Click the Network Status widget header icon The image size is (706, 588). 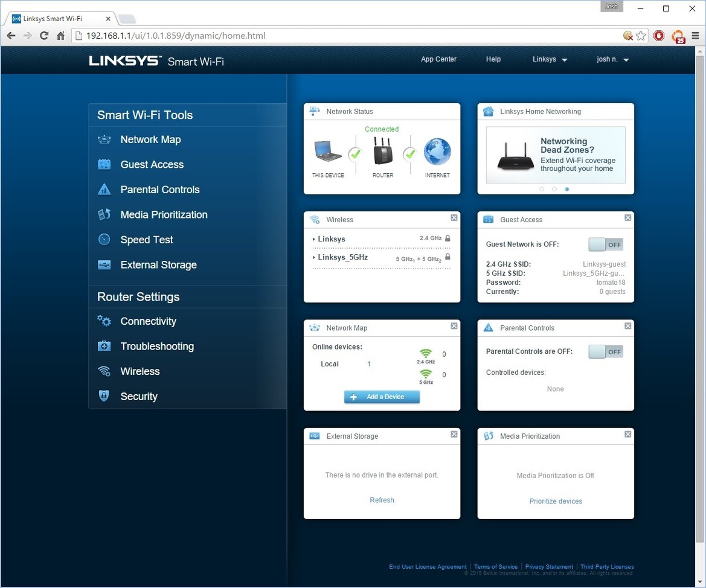[x=315, y=111]
